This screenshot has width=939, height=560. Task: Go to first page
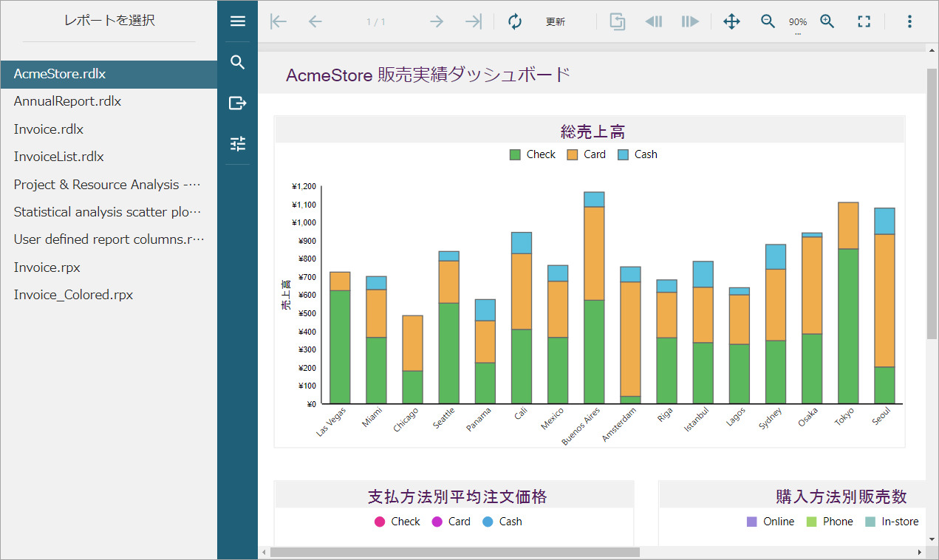279,21
